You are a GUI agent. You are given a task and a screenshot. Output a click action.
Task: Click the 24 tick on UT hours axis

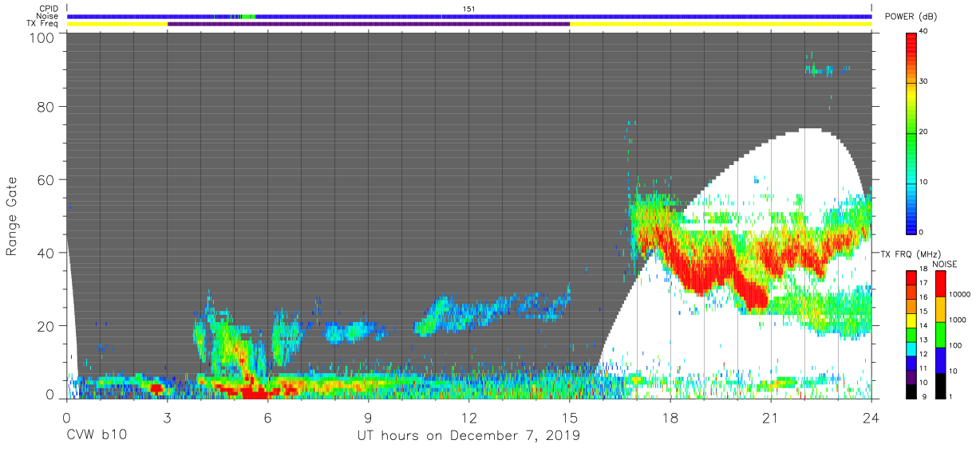pyautogui.click(x=871, y=417)
